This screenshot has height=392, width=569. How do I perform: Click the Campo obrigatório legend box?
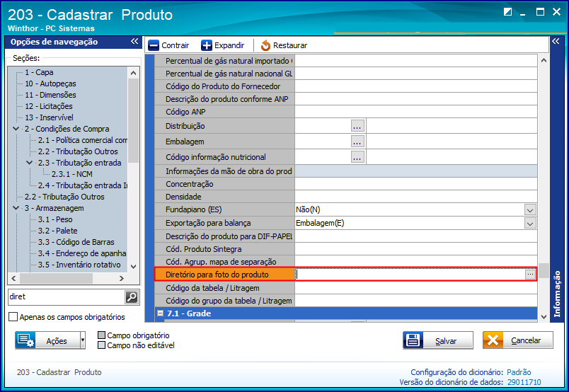[x=102, y=335]
